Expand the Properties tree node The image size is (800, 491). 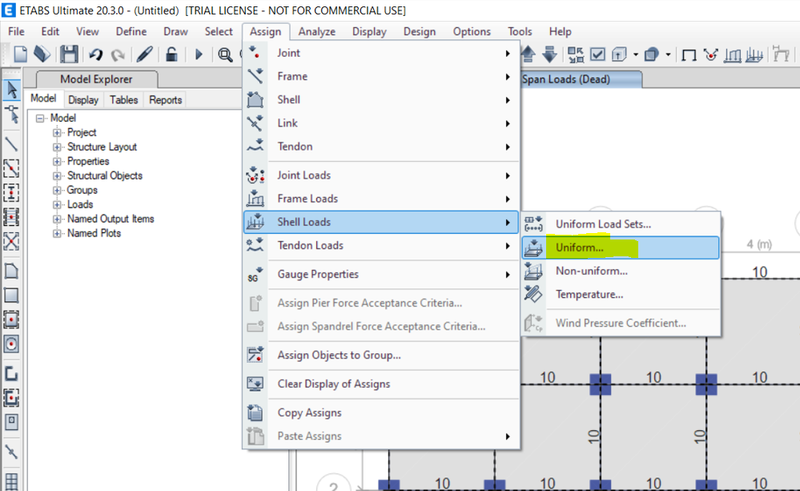pos(57,161)
